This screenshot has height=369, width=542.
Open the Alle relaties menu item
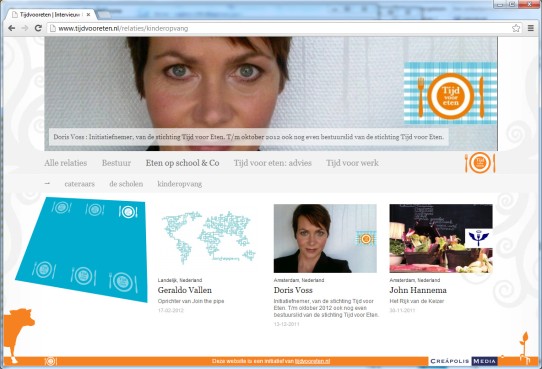click(x=66, y=163)
